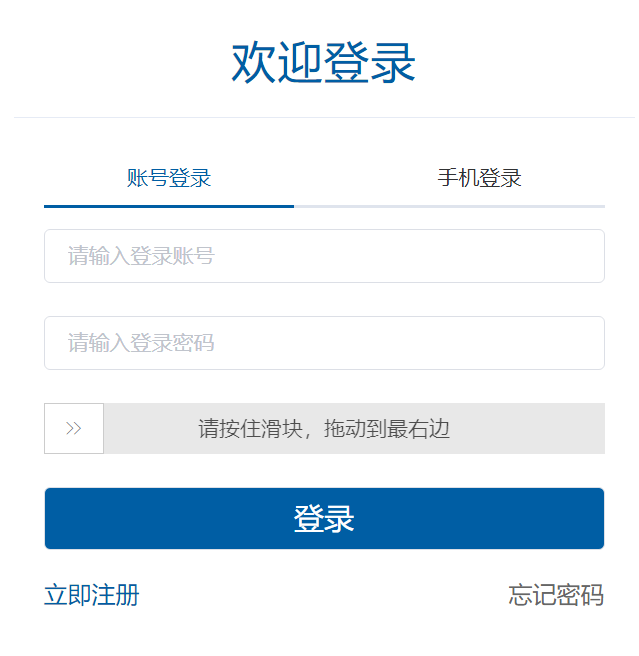Focus the 请输入登录账号 account field
Viewport: 639px width, 656px height.
324,256
